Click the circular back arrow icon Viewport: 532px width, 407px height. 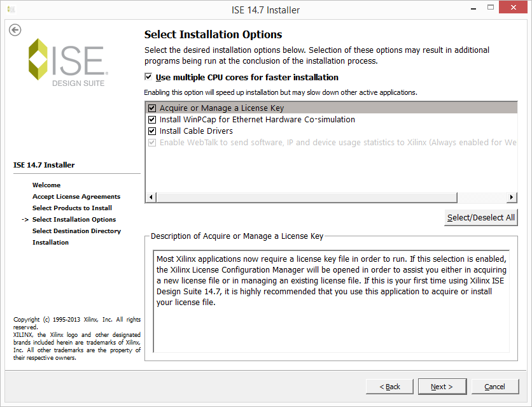(x=15, y=30)
